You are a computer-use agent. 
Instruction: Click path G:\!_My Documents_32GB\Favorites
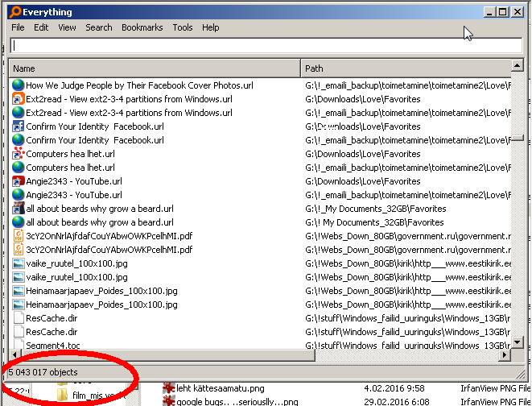[376, 209]
